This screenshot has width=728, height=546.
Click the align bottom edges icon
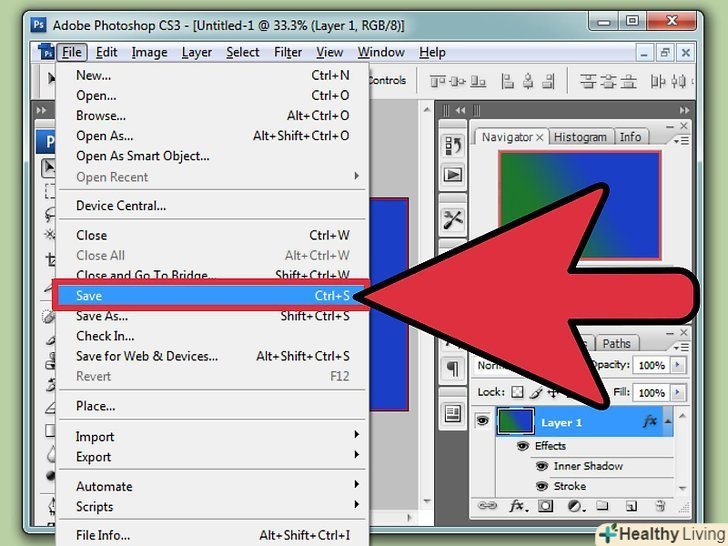point(478,82)
